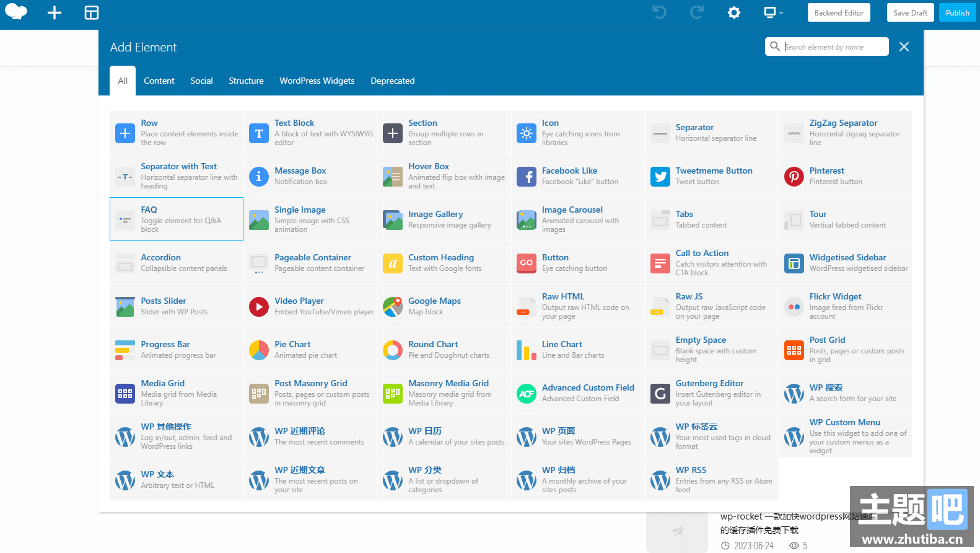Select the Image Carousel icon
The image size is (980, 553).
[527, 220]
